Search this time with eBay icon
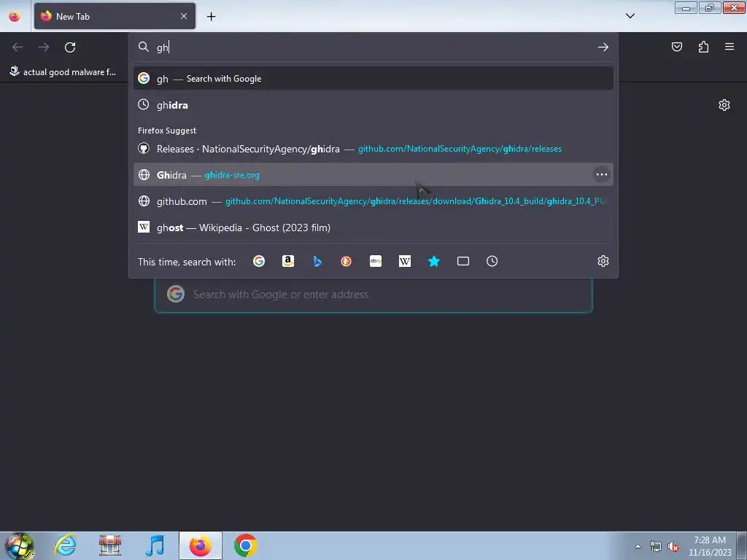747x560 pixels. (376, 261)
